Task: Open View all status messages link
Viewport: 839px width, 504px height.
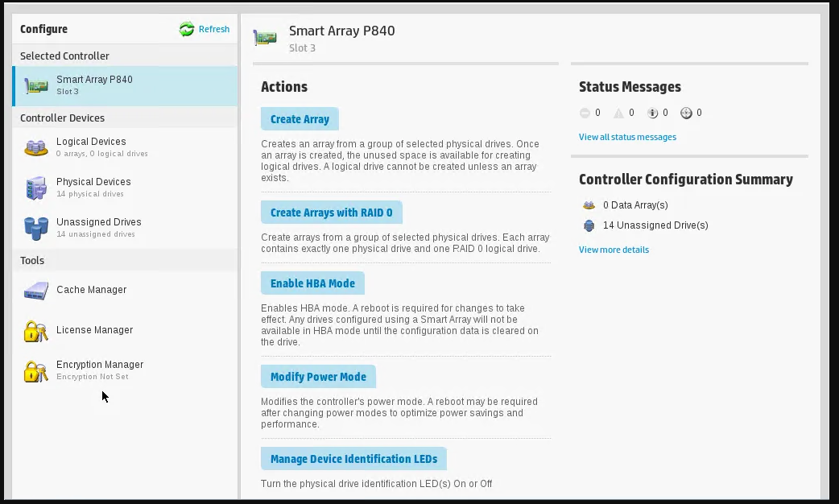Action: (627, 137)
